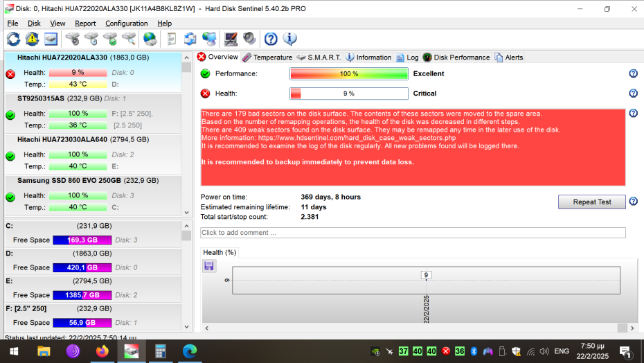The height and width of the screenshot is (363, 644).
Task: Open the report document toolbar icon
Action: [x=171, y=39]
